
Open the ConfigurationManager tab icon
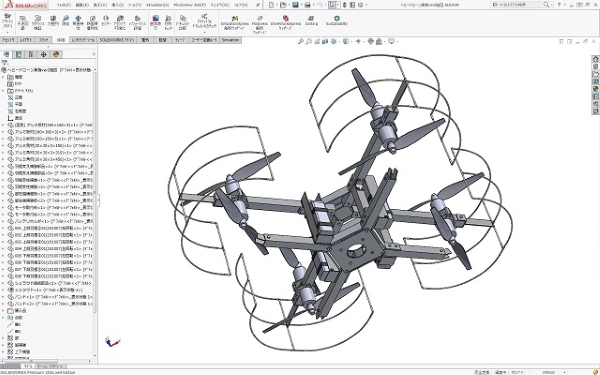coord(31,54)
